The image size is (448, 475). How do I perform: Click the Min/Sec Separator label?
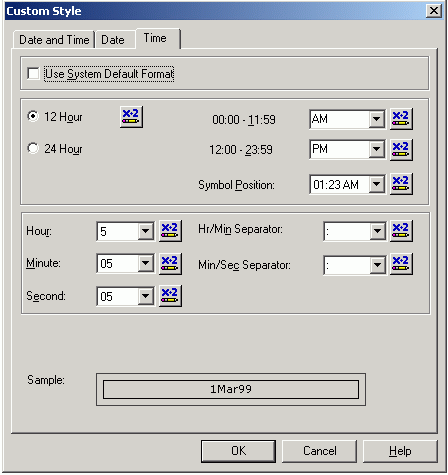[x=244, y=265]
